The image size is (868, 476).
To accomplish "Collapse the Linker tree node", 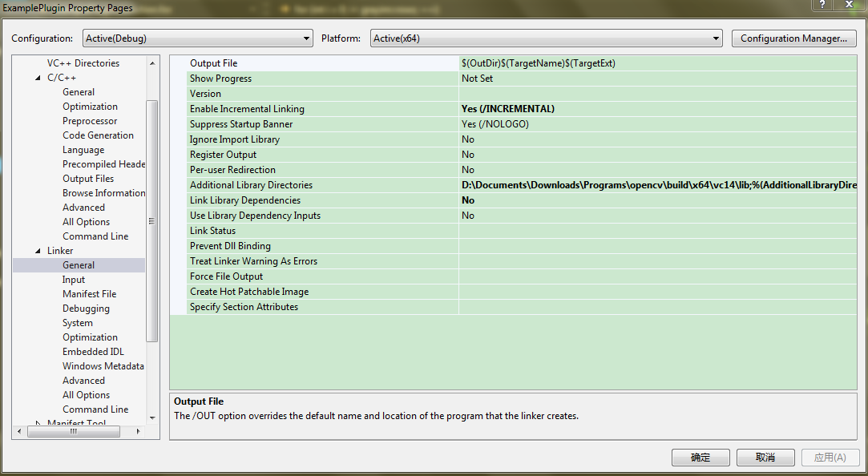I will [x=38, y=250].
